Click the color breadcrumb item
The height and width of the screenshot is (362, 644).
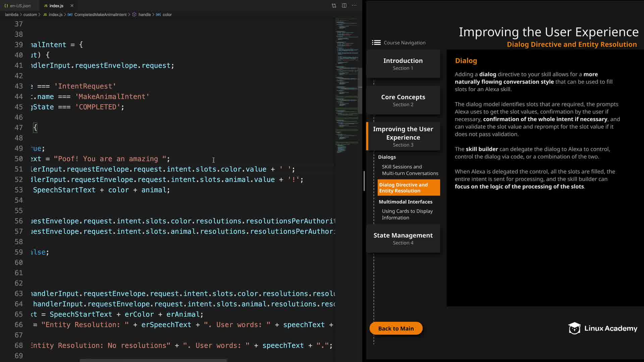pyautogui.click(x=167, y=15)
